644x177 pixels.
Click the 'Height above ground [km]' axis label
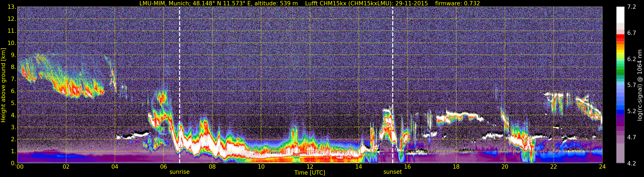point(3,85)
